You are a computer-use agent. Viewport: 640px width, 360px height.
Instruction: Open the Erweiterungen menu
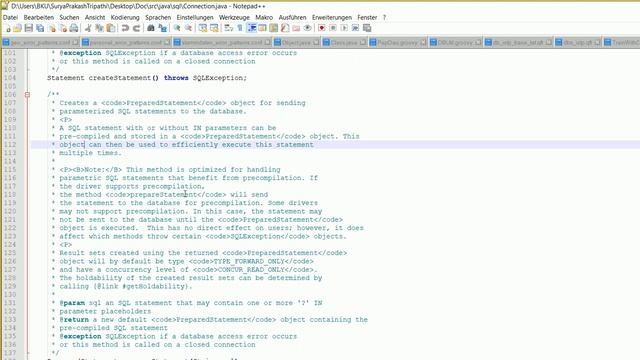point(332,18)
